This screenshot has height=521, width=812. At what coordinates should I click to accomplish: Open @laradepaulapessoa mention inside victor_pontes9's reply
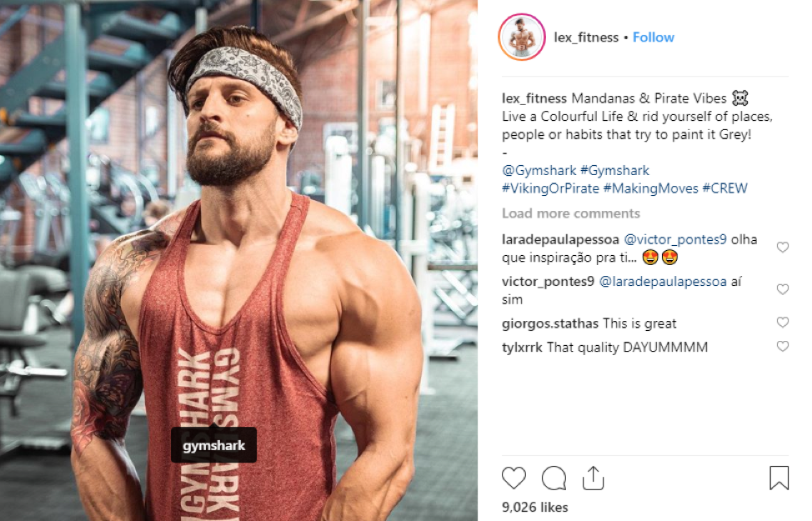pos(659,283)
